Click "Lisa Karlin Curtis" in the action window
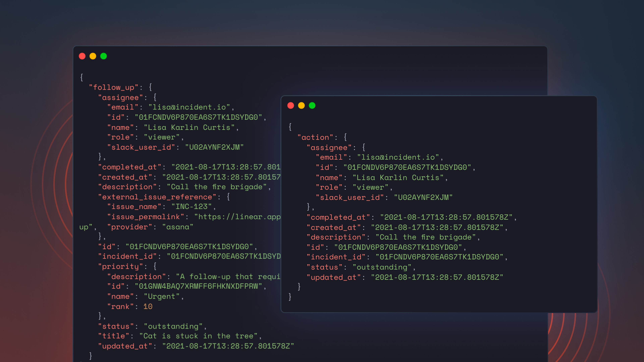 tap(398, 178)
